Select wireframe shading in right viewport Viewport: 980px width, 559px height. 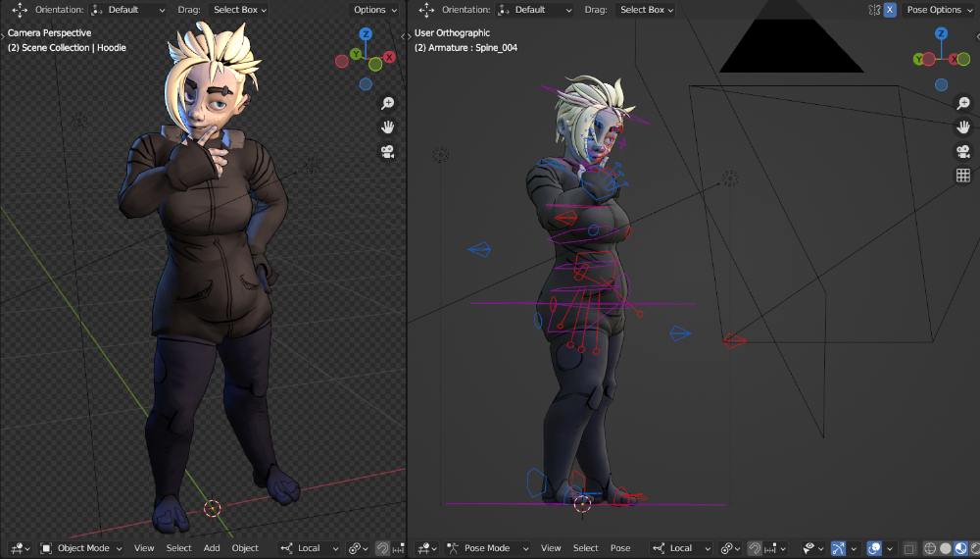(929, 548)
